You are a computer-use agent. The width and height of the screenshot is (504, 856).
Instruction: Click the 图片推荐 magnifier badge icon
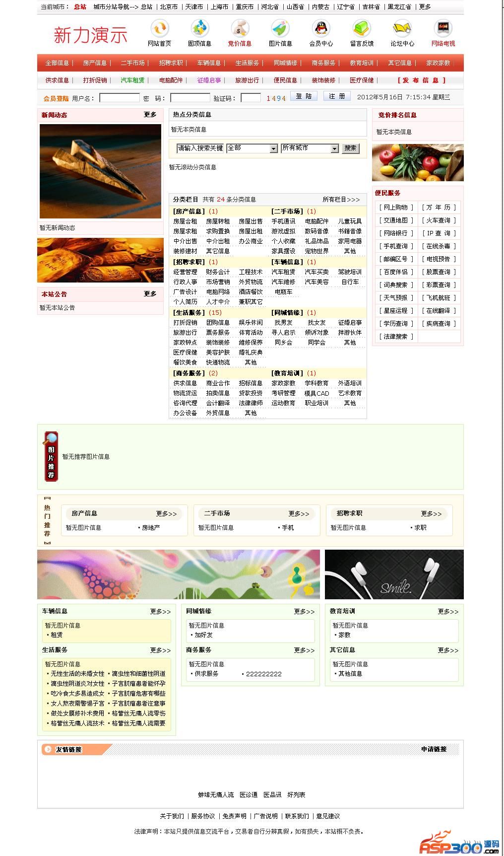click(51, 456)
